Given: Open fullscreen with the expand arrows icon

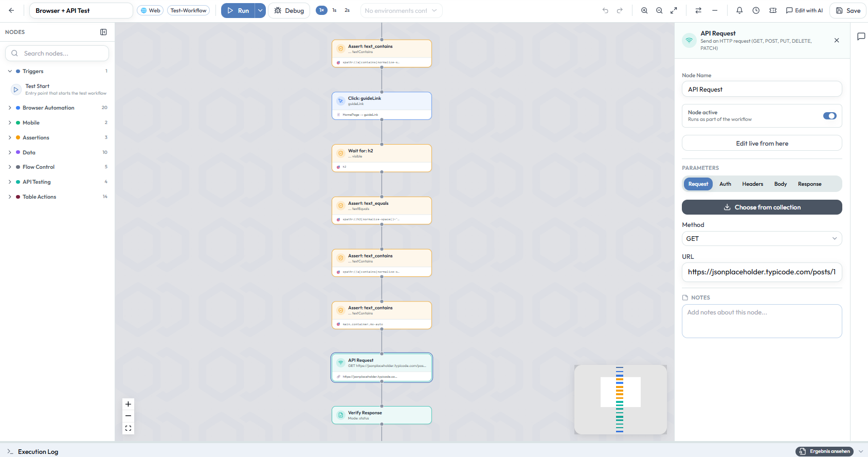Looking at the screenshot, I should 674,10.
